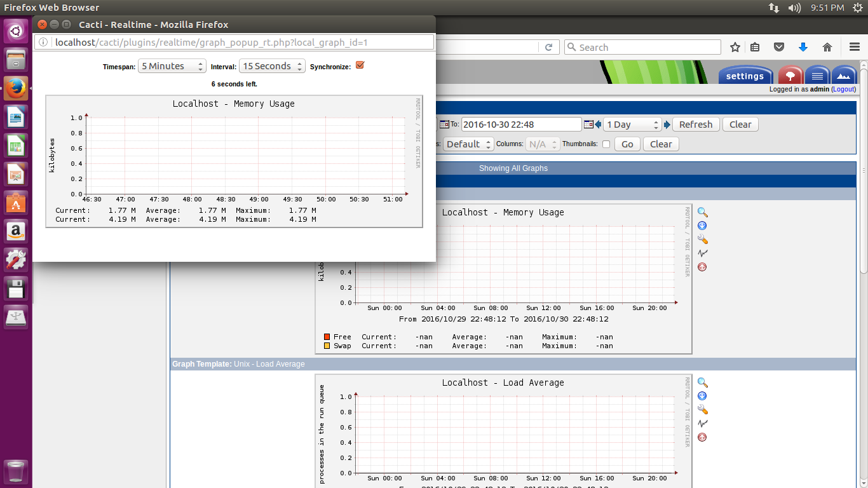Click the Realtime Memory Usage graph image
Viewport: 868px width, 488px height.
[234, 161]
